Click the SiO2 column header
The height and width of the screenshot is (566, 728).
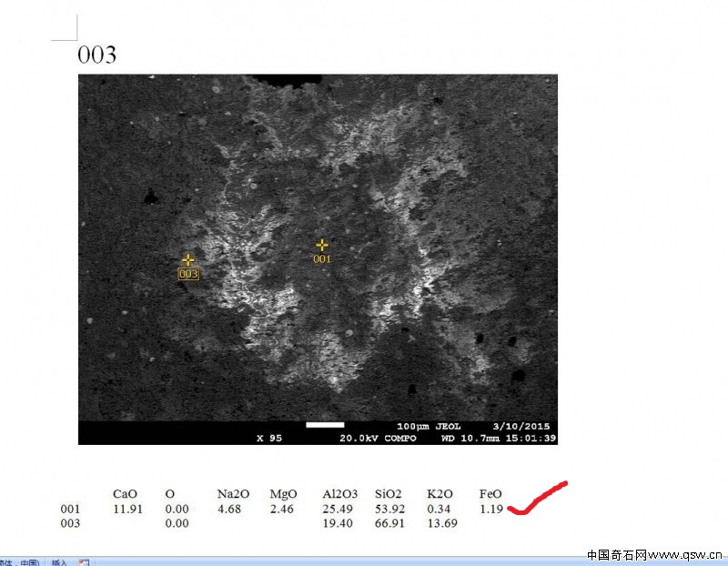(x=389, y=493)
